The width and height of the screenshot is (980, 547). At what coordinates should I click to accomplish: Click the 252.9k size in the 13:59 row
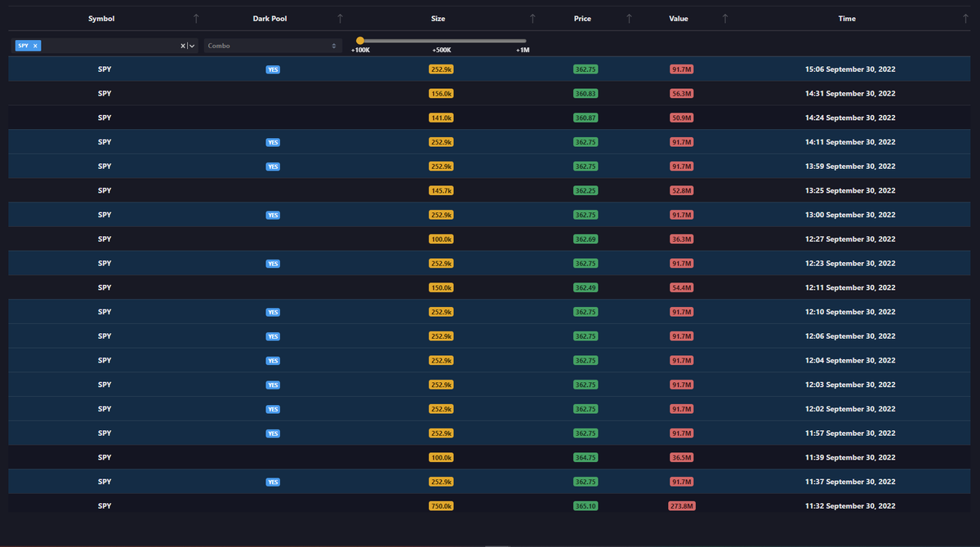pyautogui.click(x=441, y=167)
